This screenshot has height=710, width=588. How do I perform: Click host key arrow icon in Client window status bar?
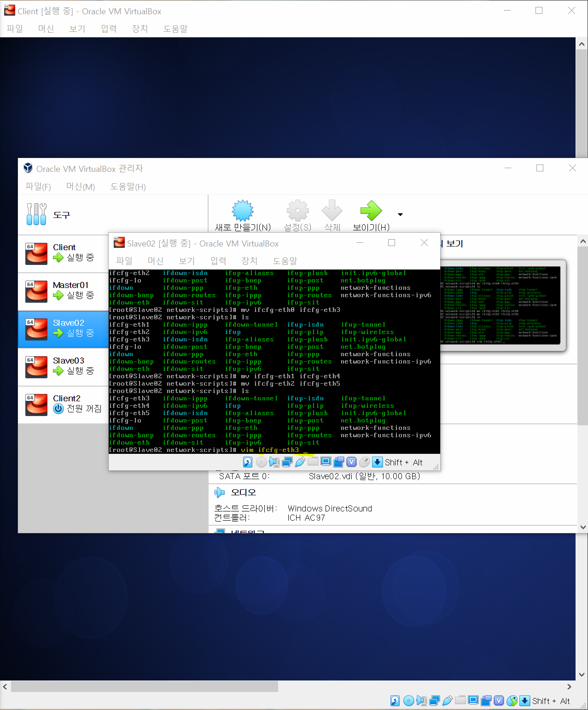tap(525, 701)
